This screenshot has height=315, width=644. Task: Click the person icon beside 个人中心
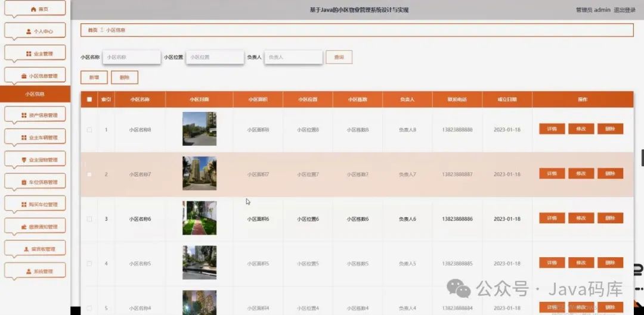pyautogui.click(x=29, y=31)
